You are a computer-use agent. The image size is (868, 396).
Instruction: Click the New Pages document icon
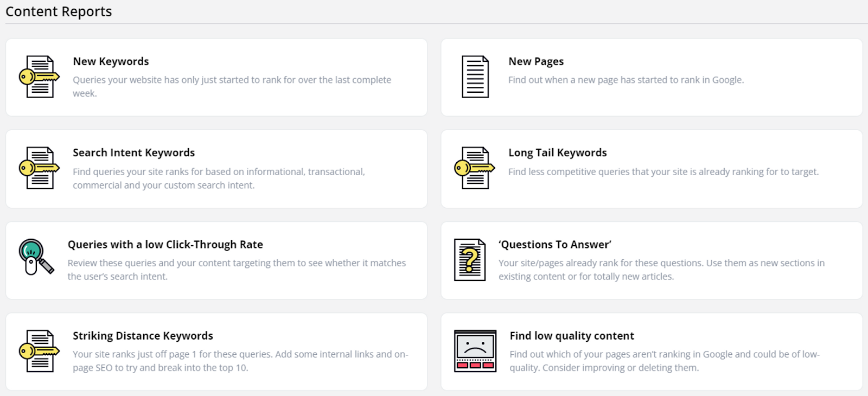[475, 77]
